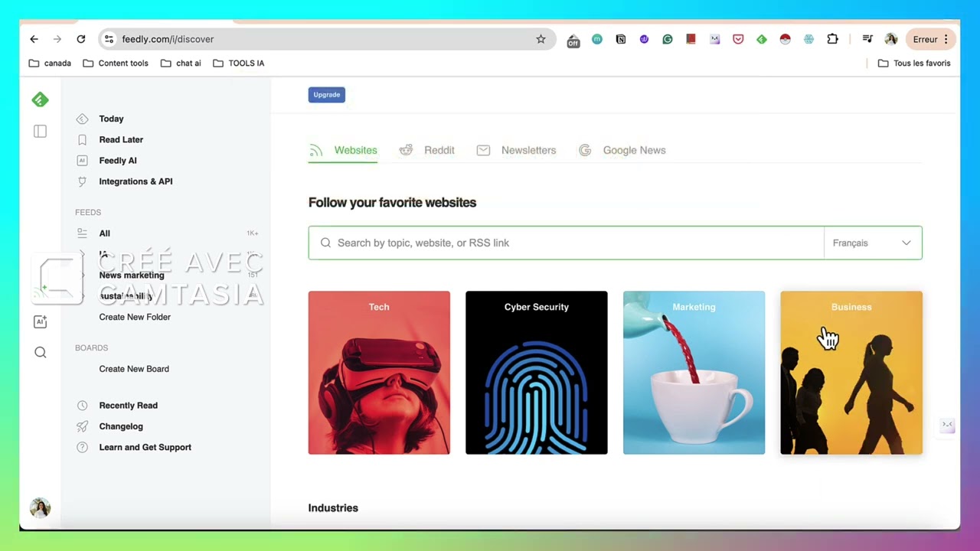980x551 pixels.
Task: Click the Feedly AI icon in sidebar
Action: pos(82,161)
